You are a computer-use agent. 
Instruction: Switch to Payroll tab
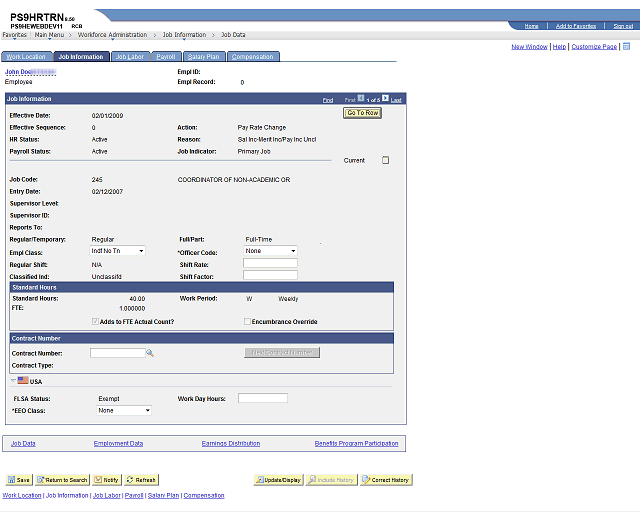pos(166,57)
